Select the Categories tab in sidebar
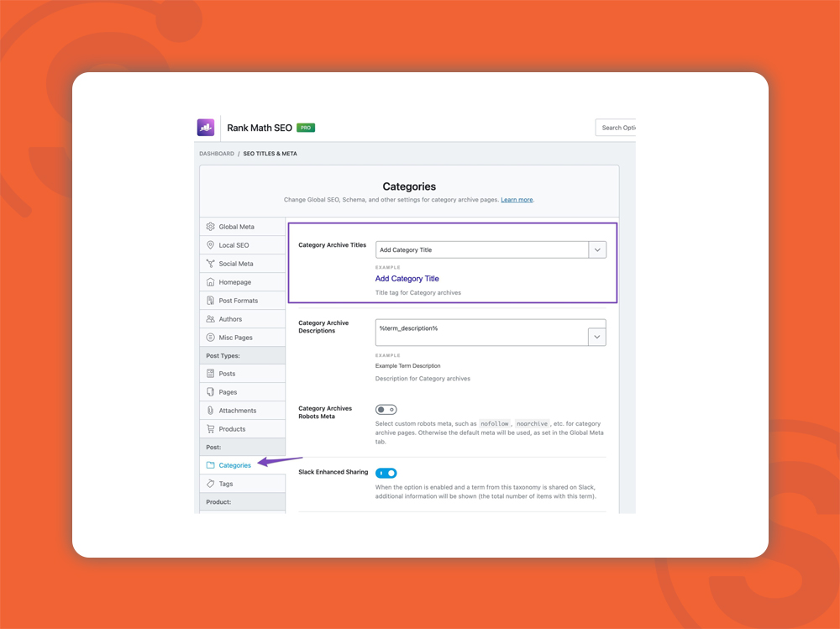The height and width of the screenshot is (629, 840). click(234, 465)
